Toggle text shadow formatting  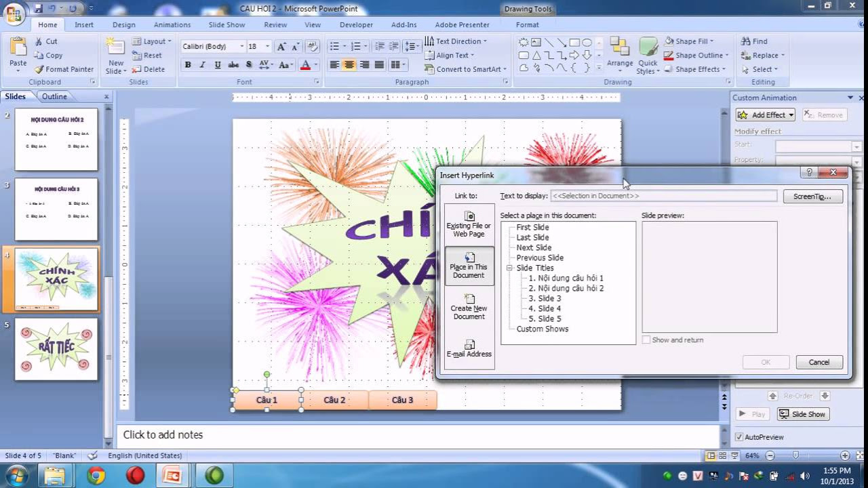249,65
